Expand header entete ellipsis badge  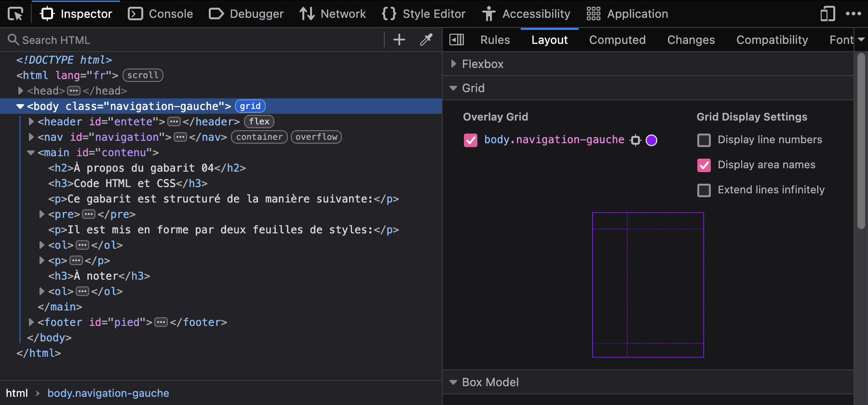point(174,121)
